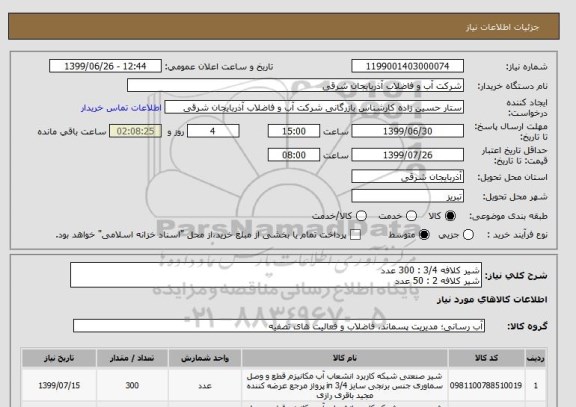576x407 pixels.
Task: Click the product name شیر صنعتی شبکه cell
Action: (x=345, y=385)
